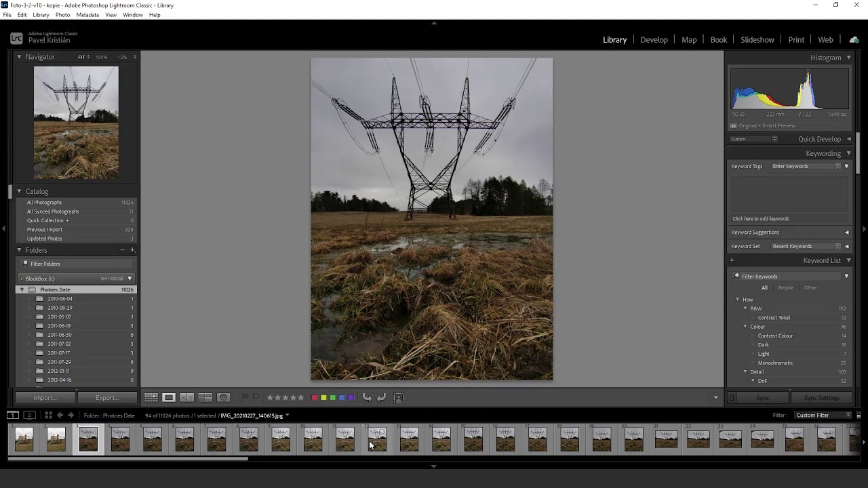Go back with filmstrip left arrow
868x488 pixels.
(60, 415)
